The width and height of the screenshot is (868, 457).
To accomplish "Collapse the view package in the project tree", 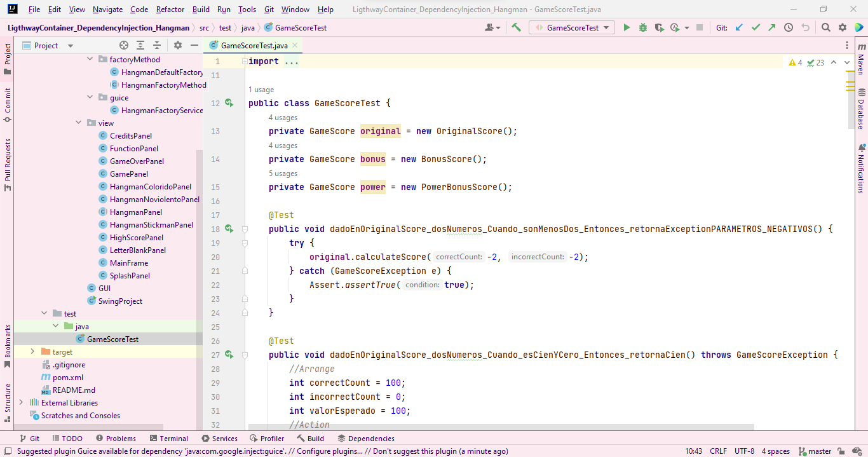I will coord(78,122).
